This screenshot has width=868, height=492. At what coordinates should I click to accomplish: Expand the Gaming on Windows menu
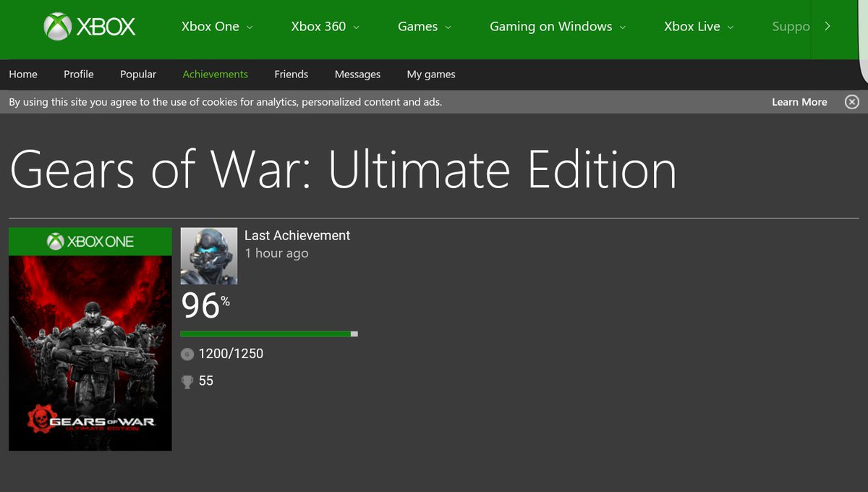(x=558, y=27)
